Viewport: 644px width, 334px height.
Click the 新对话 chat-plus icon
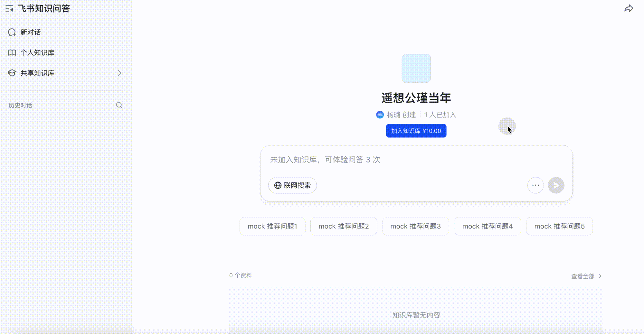(12, 32)
